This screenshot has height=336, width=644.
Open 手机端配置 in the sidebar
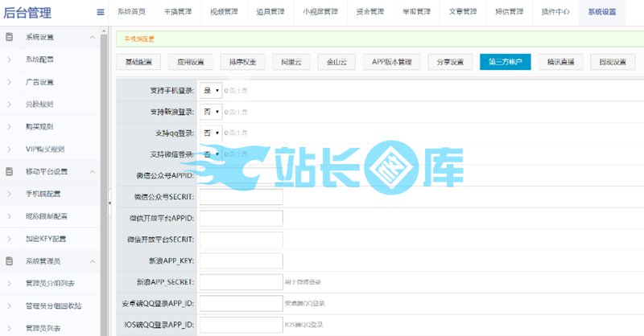43,194
